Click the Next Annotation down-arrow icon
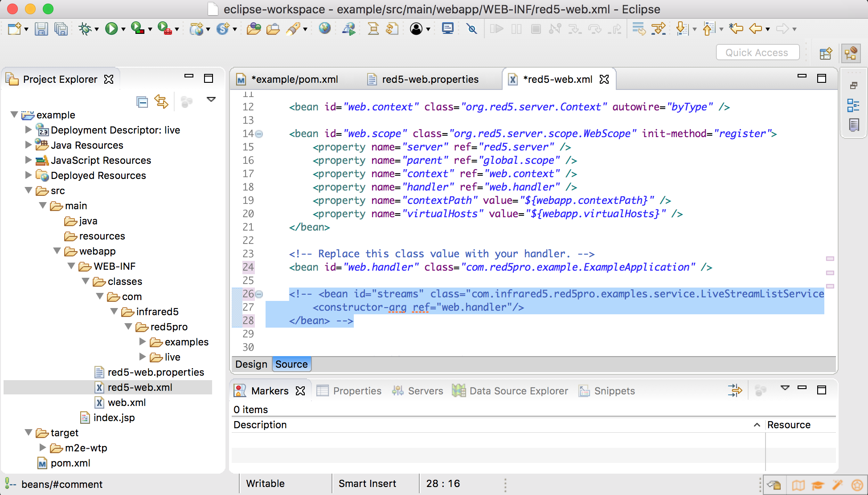This screenshot has width=868, height=495. [682, 29]
